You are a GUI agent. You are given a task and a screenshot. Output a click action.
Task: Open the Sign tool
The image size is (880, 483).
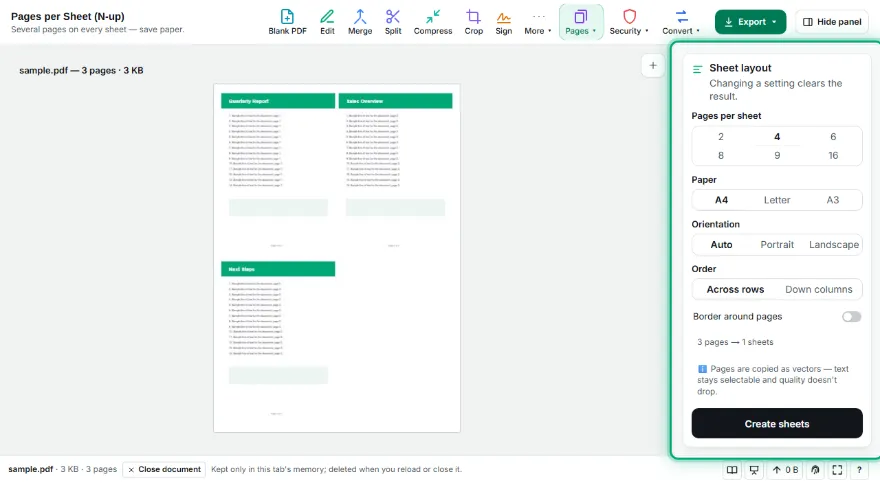coord(503,22)
